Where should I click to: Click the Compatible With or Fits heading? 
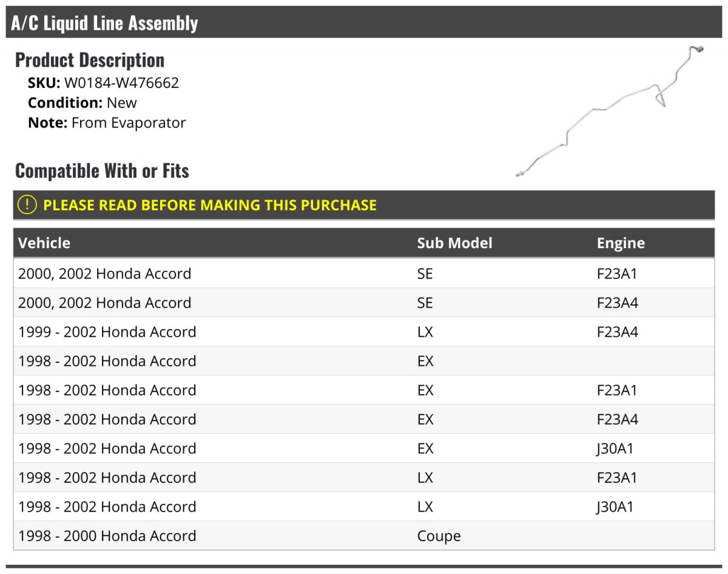tap(102, 171)
